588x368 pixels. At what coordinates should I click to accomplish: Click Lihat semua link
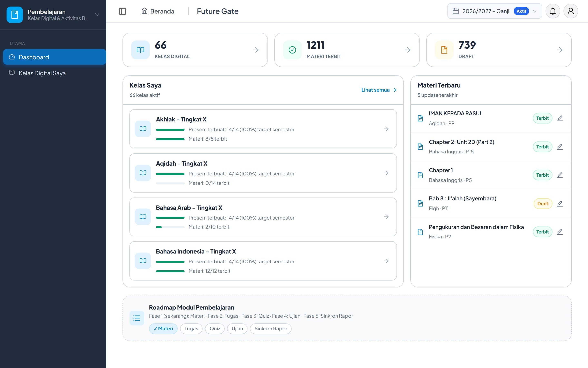click(x=379, y=90)
